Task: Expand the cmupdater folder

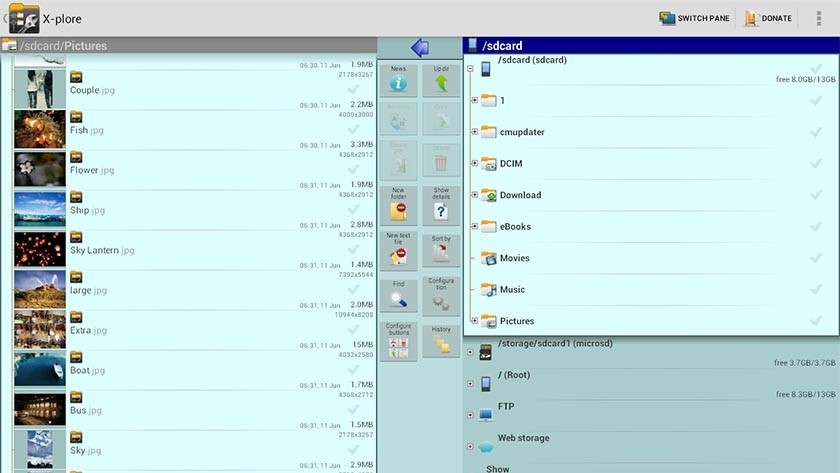Action: (474, 132)
